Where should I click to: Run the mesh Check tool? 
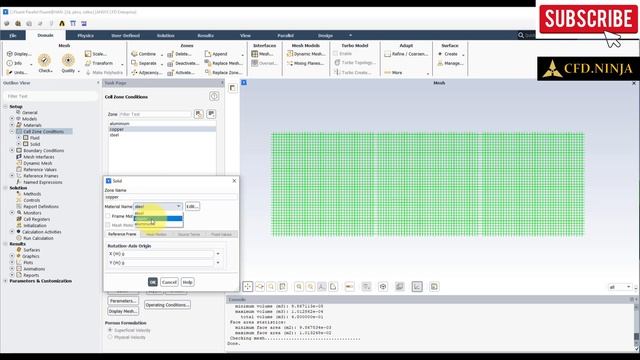44,63
